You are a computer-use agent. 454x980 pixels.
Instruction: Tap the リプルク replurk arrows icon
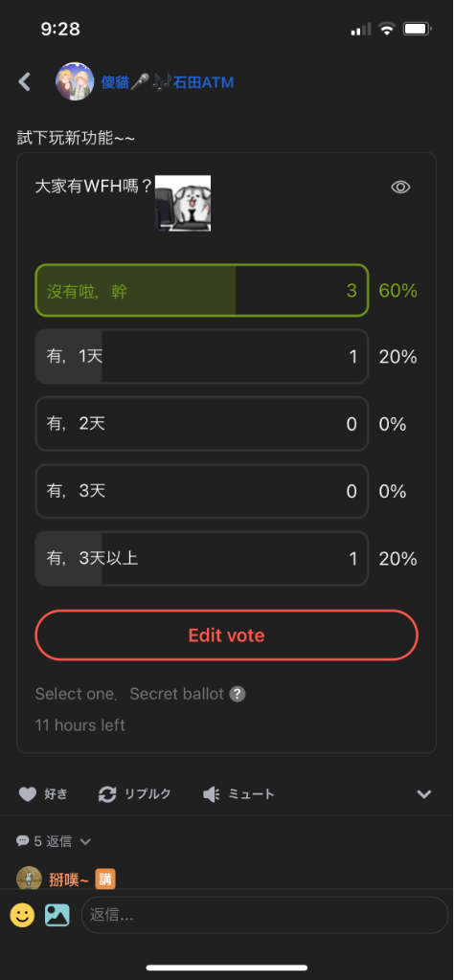pyautogui.click(x=107, y=794)
